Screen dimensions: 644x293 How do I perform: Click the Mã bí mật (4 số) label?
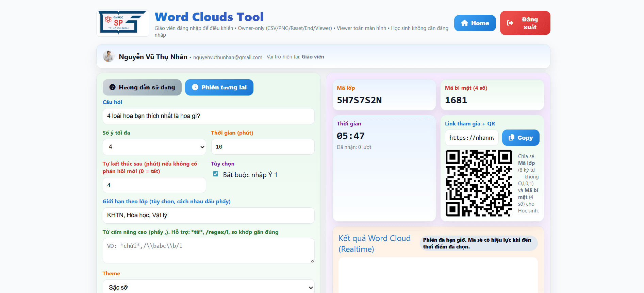(x=466, y=88)
